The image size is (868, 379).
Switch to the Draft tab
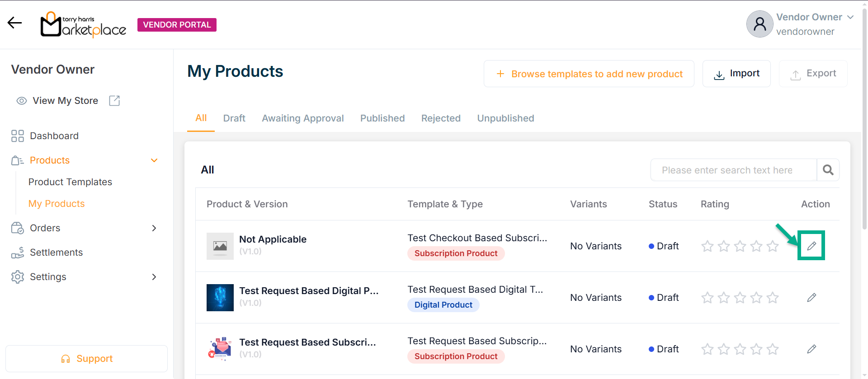234,118
